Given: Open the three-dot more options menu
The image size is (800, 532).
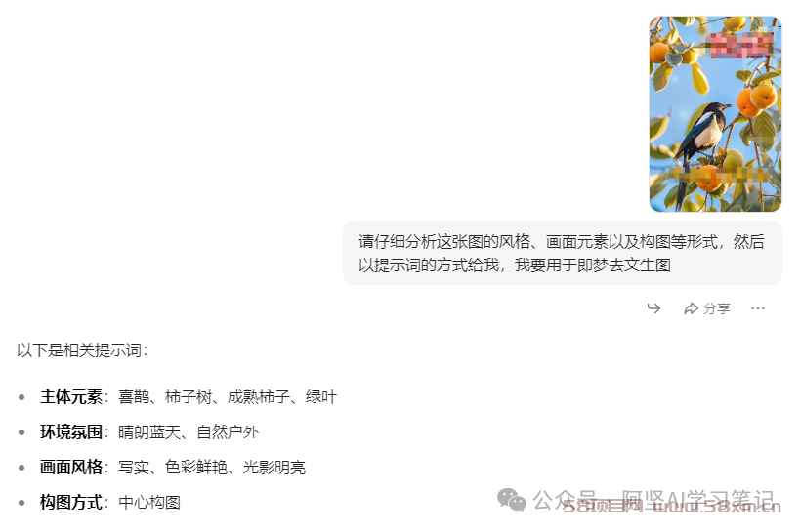Looking at the screenshot, I should tap(758, 308).
